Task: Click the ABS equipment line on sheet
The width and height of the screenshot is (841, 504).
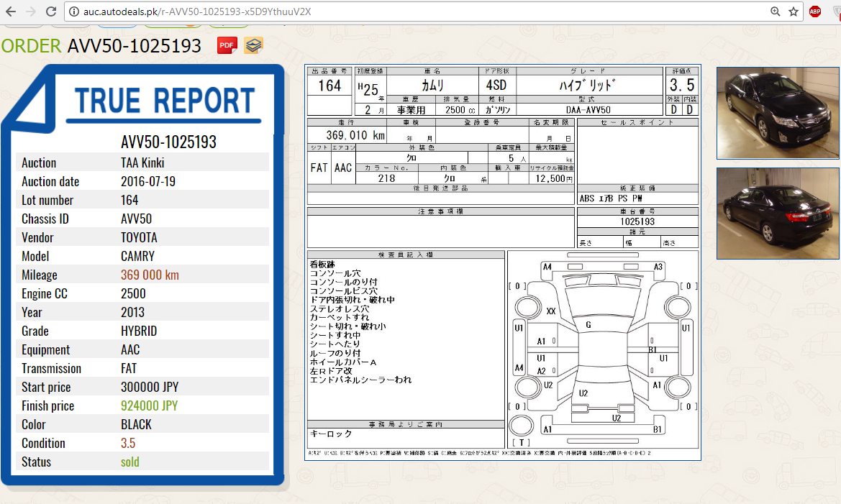Action: (x=611, y=198)
